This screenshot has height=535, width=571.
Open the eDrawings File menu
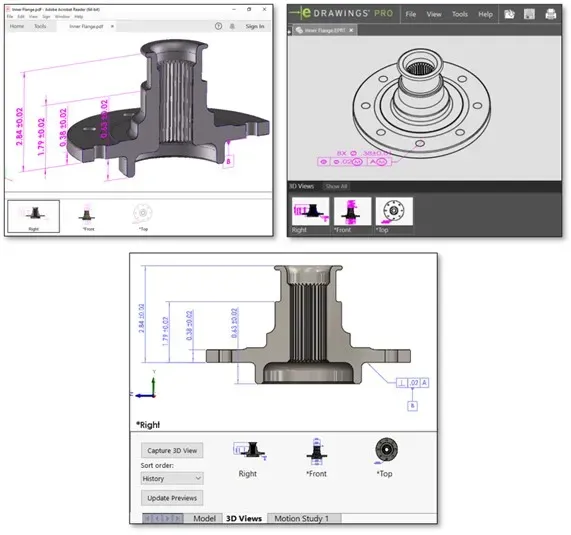click(410, 14)
